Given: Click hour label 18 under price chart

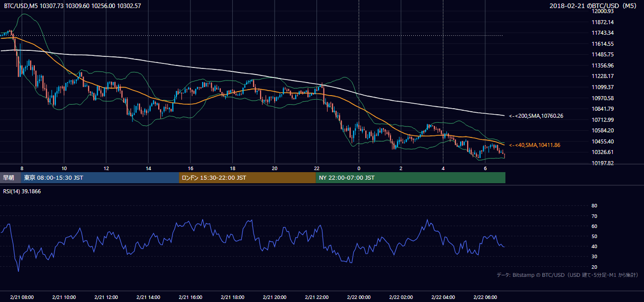Looking at the screenshot, I should [x=232, y=168].
